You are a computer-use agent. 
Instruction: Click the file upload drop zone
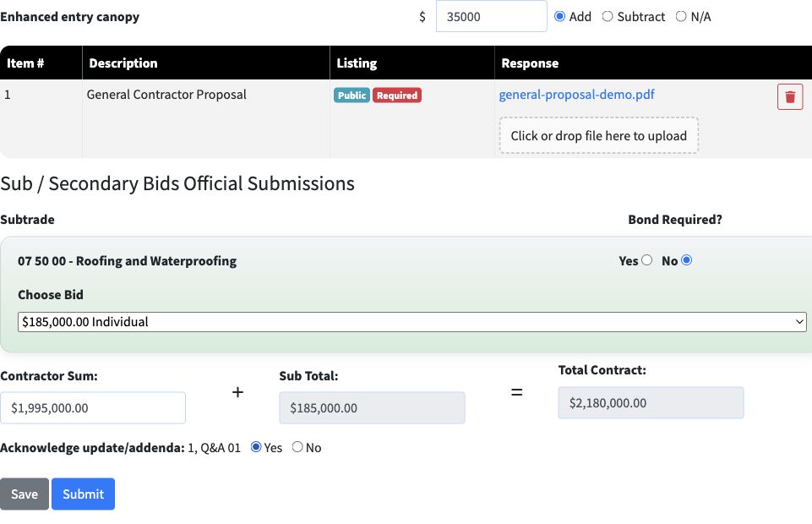click(x=598, y=135)
